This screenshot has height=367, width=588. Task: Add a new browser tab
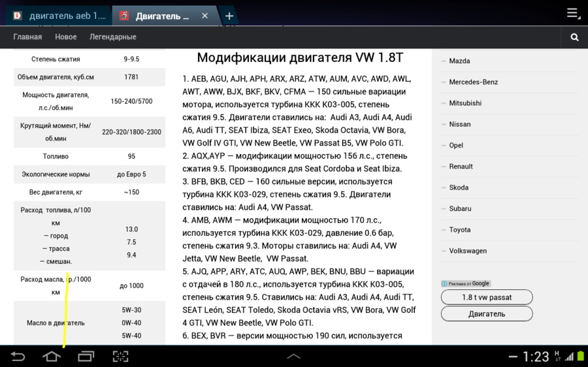[x=229, y=16]
